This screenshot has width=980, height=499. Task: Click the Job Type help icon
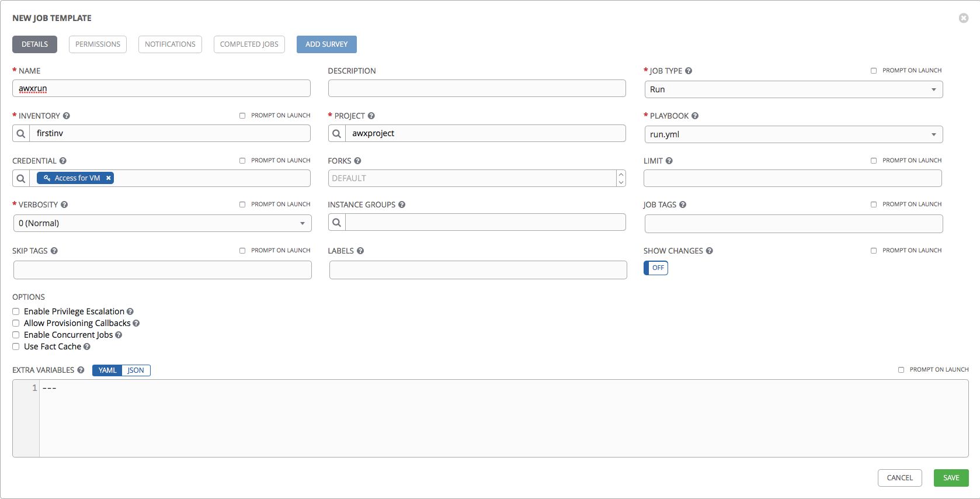point(689,71)
